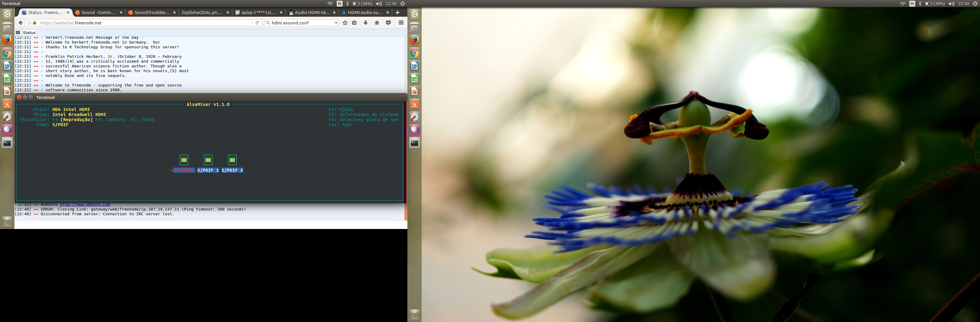This screenshot has width=980, height=322.
Task: Open Trash in launcher on the wallpaper screen
Action: 415,314
